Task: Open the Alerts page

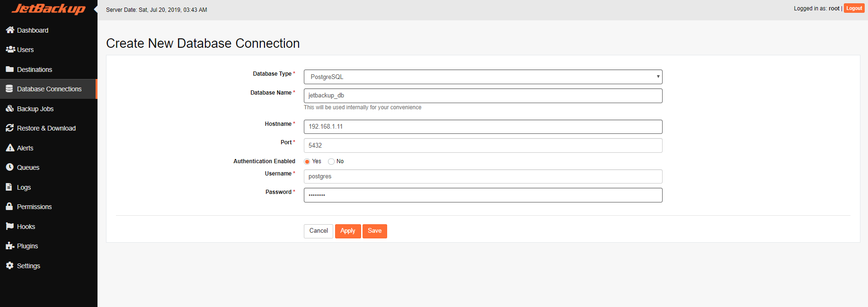Action: click(49, 148)
